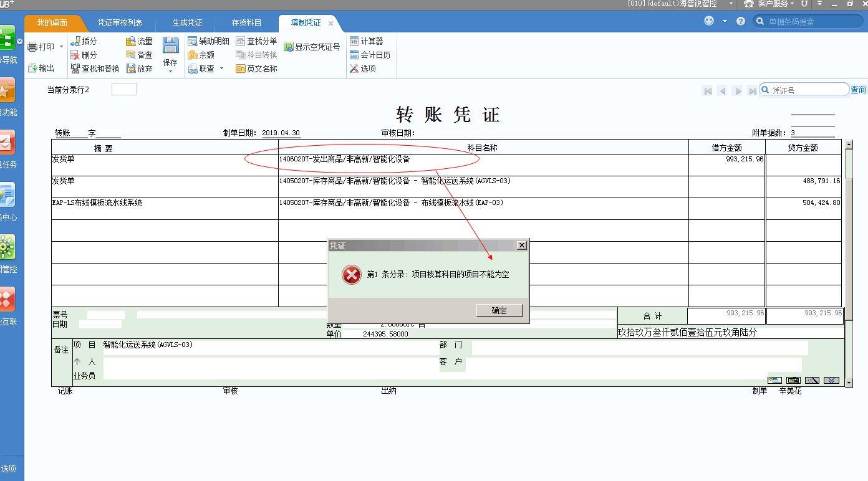The image size is (868, 481).
Task: Open the dropdown arrow beside 打印
Action: 61,47
